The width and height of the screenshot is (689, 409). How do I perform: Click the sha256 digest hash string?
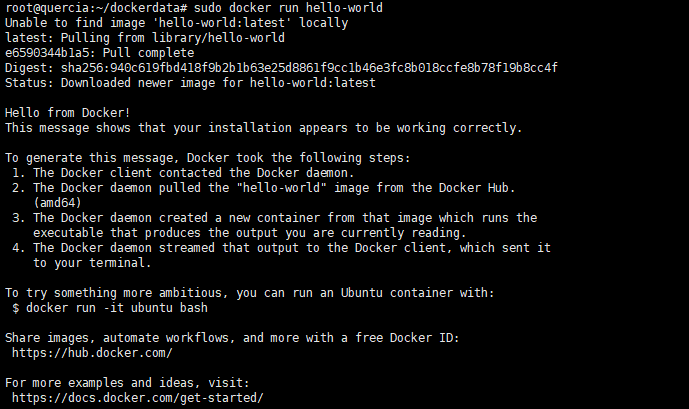(309, 68)
